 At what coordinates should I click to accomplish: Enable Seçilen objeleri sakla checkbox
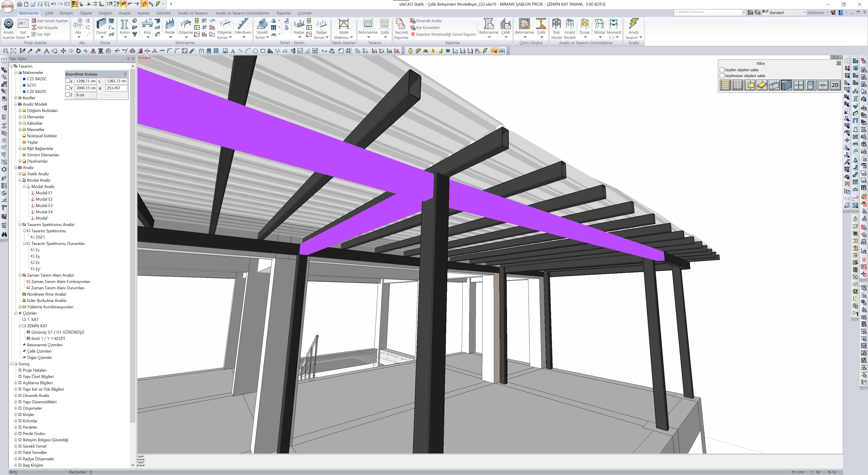coord(722,70)
